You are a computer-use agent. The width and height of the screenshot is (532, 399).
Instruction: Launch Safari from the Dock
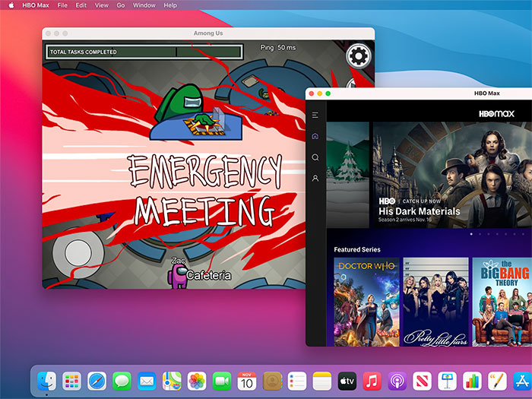click(97, 382)
